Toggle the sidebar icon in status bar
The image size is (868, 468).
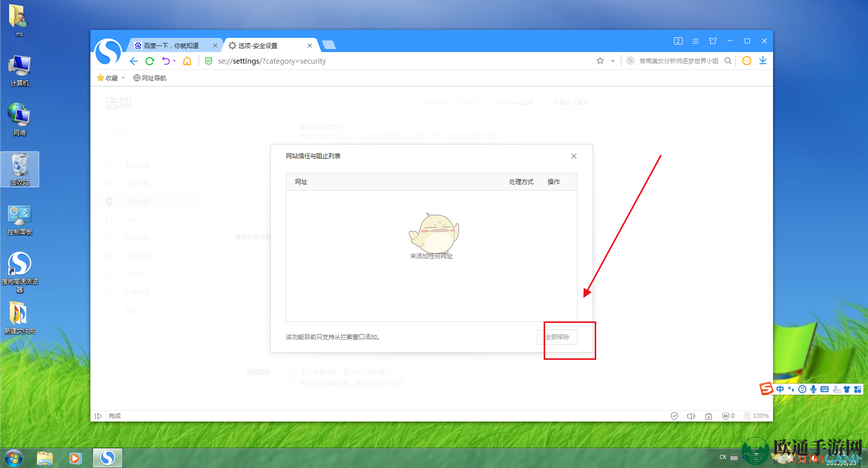coord(99,416)
